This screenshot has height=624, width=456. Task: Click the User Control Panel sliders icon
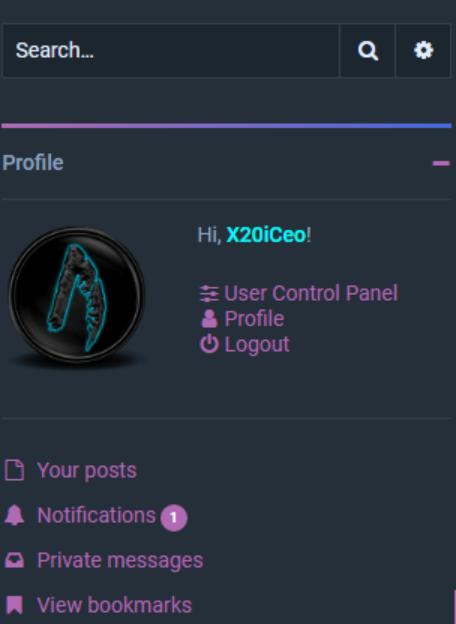(209, 293)
